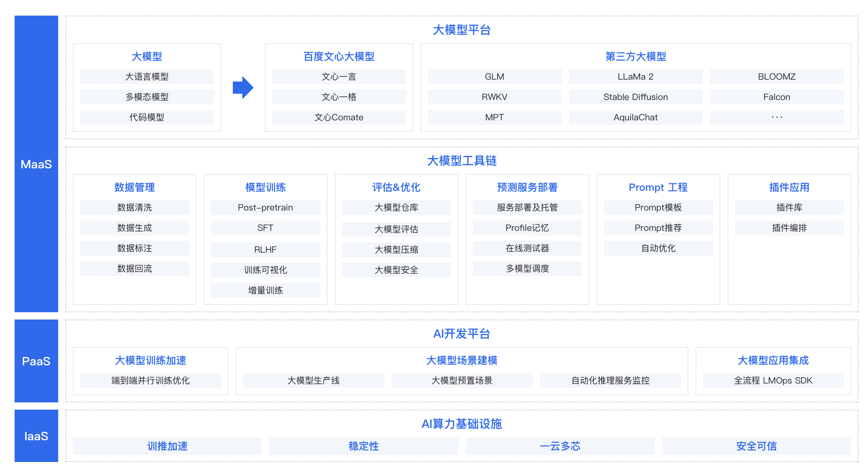Click Profile记忆 item
The image size is (868, 466).
coord(527,228)
